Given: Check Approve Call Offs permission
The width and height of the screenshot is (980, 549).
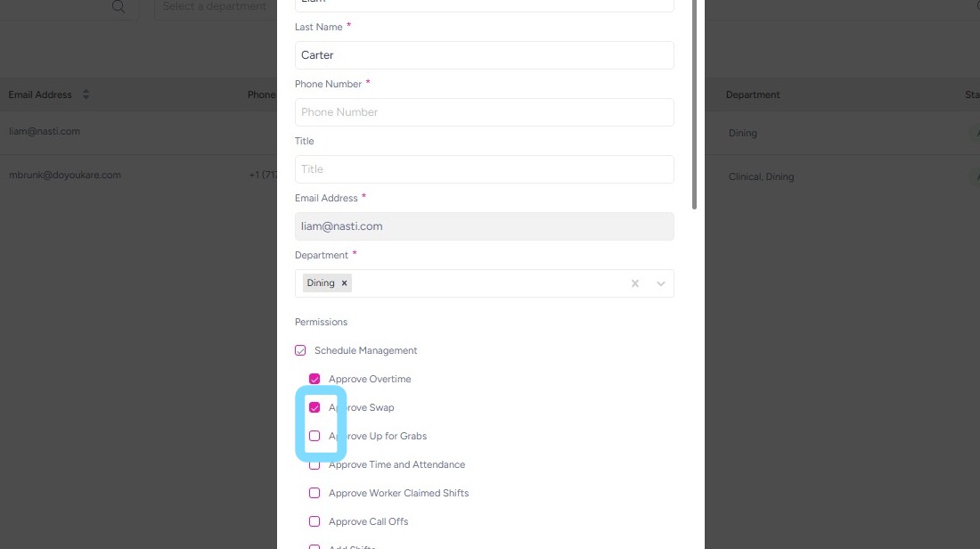Looking at the screenshot, I should click(x=314, y=521).
